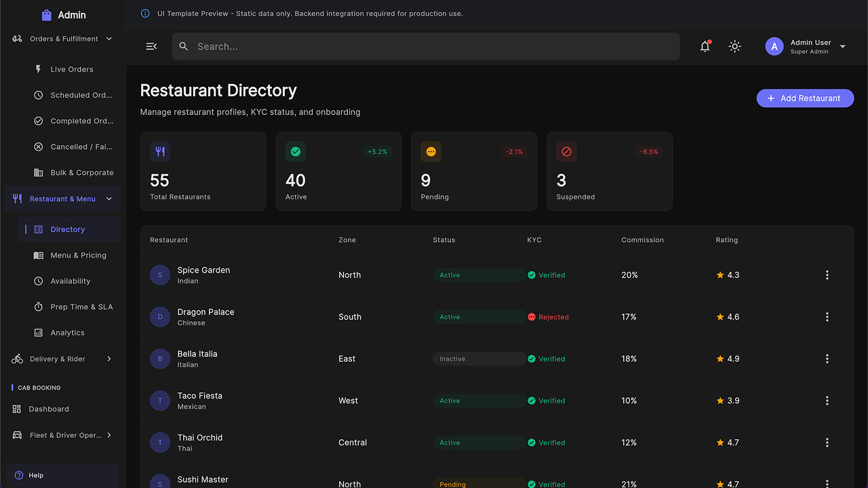Click the Help button in sidebar
Viewport: 868px width, 488px height.
click(63, 475)
